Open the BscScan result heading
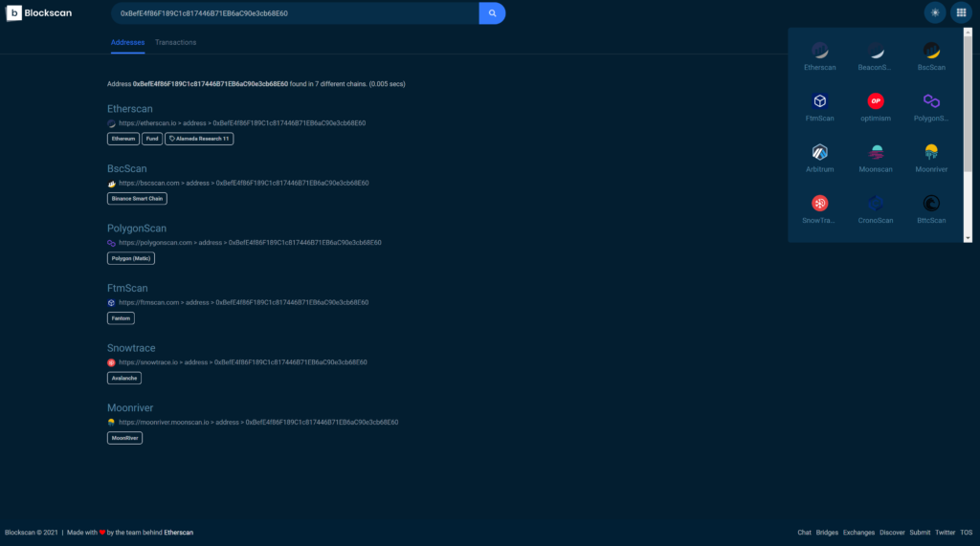This screenshot has height=546, width=980. tap(127, 168)
